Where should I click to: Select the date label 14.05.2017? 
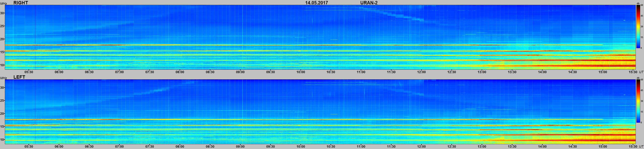(316, 3)
